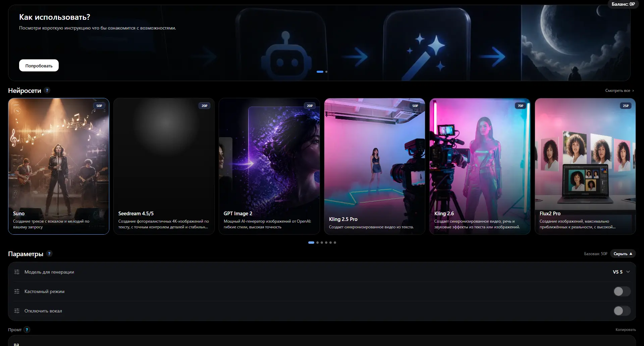Open the Смотреть все link
Screen dimensions: 644x346
(x=620, y=91)
